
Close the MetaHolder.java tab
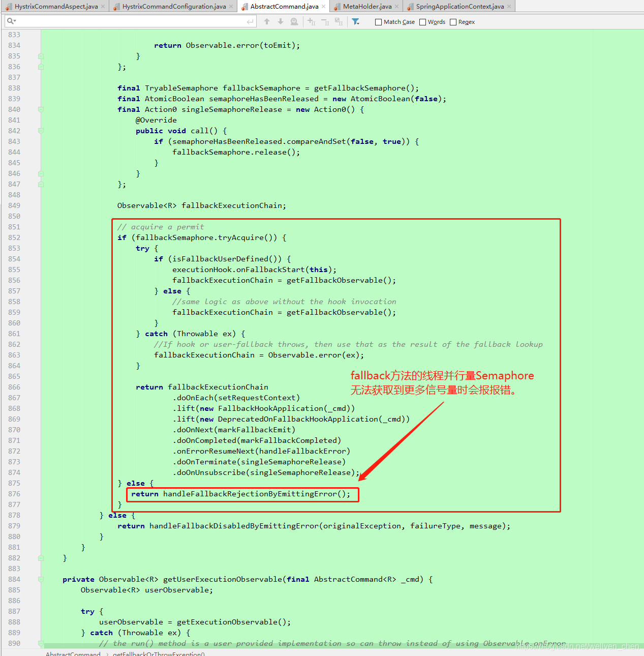click(x=396, y=7)
